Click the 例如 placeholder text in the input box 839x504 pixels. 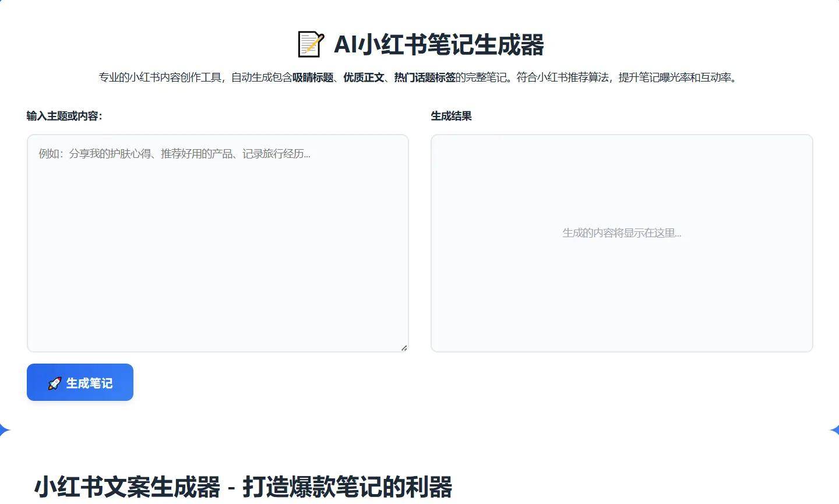(174, 154)
